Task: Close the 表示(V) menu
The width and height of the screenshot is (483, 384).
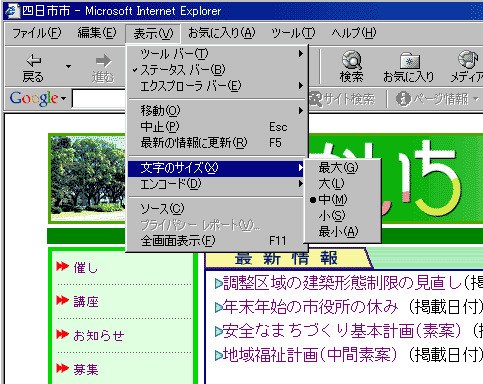Action: (x=153, y=34)
